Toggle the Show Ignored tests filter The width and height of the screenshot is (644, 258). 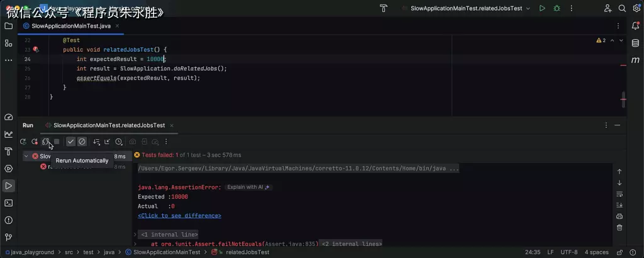82,142
